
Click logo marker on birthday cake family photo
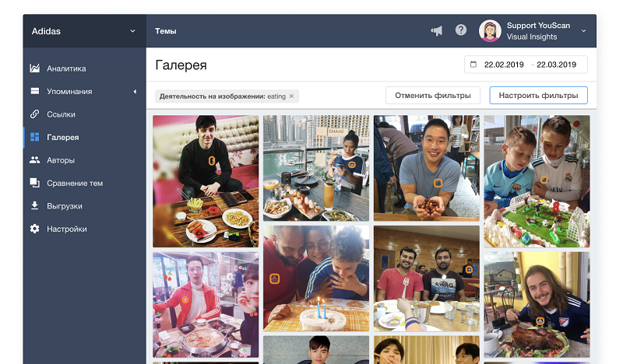pyautogui.click(x=275, y=279)
